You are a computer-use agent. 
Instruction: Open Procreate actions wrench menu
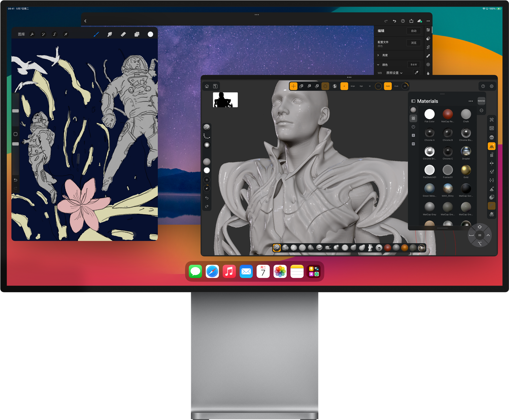pyautogui.click(x=32, y=34)
